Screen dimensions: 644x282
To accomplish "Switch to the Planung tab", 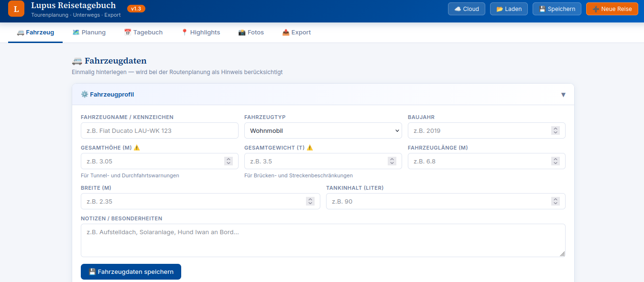I will point(89,33).
